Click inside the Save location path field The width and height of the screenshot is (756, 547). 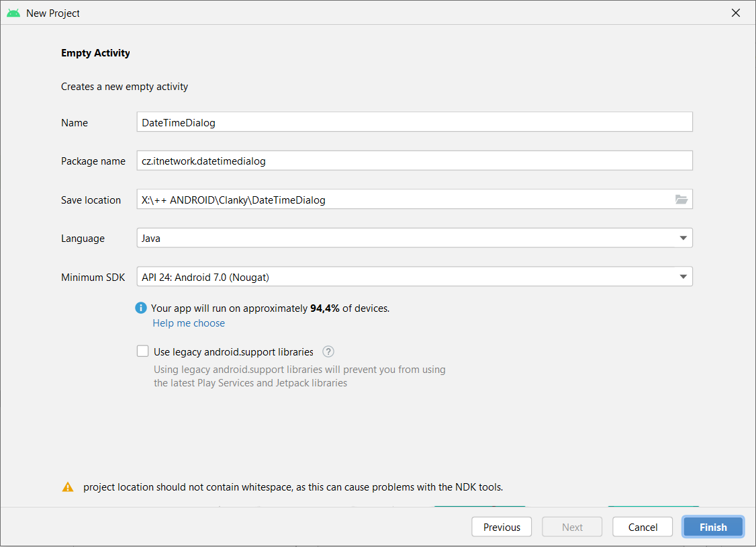[403, 200]
